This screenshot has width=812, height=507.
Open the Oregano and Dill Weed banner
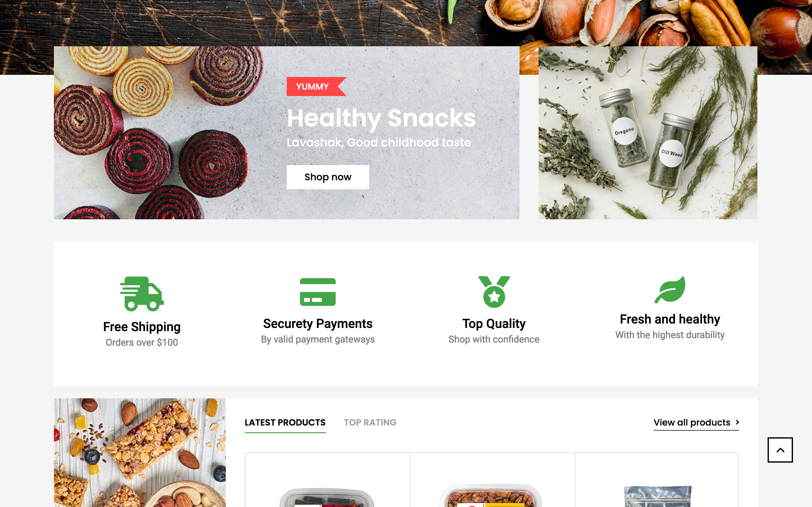pos(648,133)
